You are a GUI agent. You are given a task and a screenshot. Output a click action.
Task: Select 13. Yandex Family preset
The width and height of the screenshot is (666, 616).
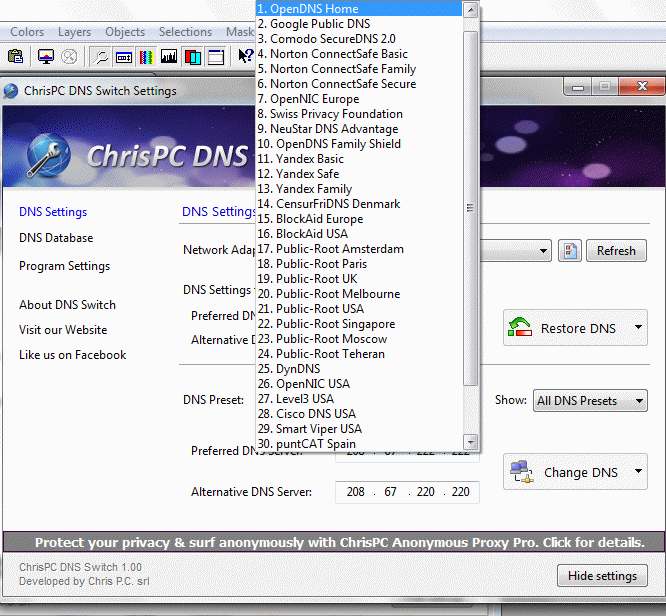[x=359, y=189]
